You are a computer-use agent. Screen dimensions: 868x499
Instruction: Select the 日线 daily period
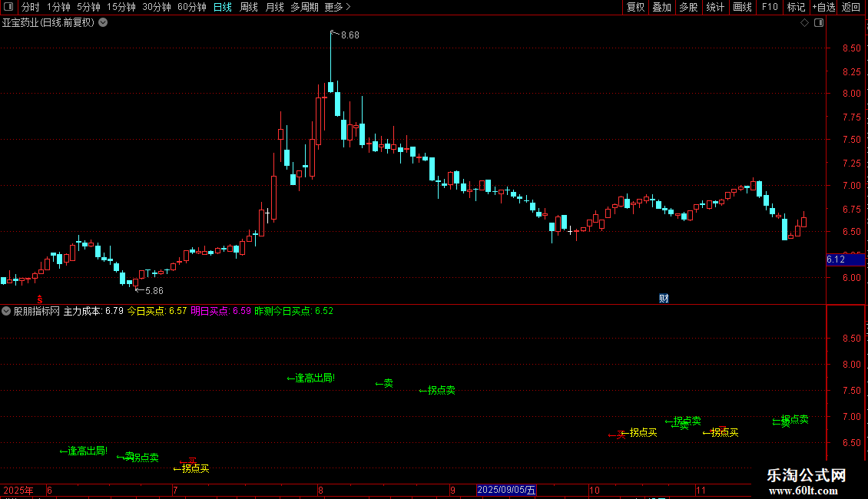pos(223,7)
